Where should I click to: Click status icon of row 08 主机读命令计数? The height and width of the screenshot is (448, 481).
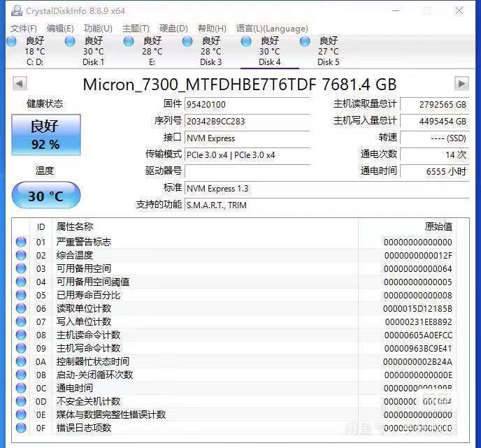(21, 335)
